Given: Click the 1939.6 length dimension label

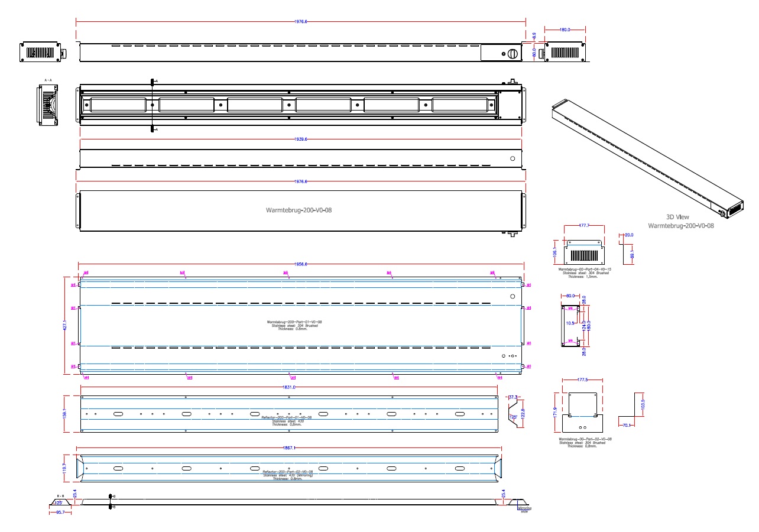Looking at the screenshot, I should (301, 140).
